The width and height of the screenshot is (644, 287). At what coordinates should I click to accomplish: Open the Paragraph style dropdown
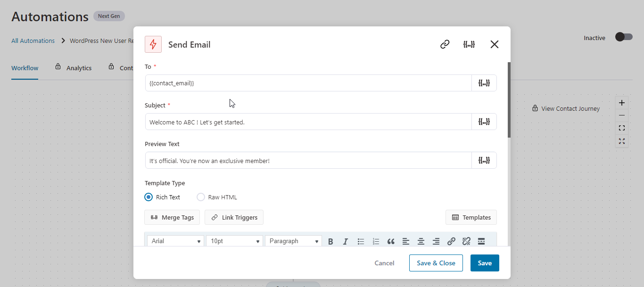click(293, 241)
